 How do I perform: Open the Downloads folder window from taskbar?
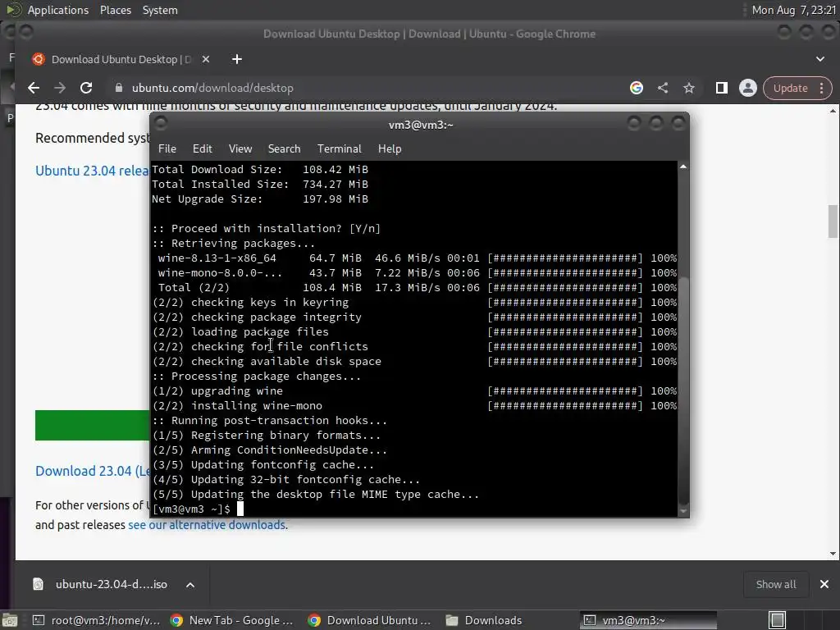(x=484, y=620)
